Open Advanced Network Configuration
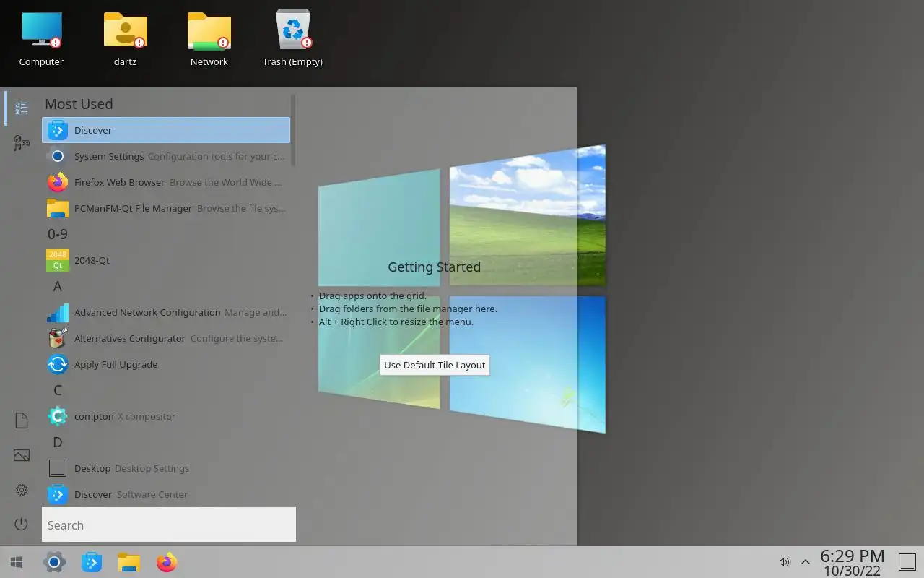The width and height of the screenshot is (924, 578). (x=166, y=312)
